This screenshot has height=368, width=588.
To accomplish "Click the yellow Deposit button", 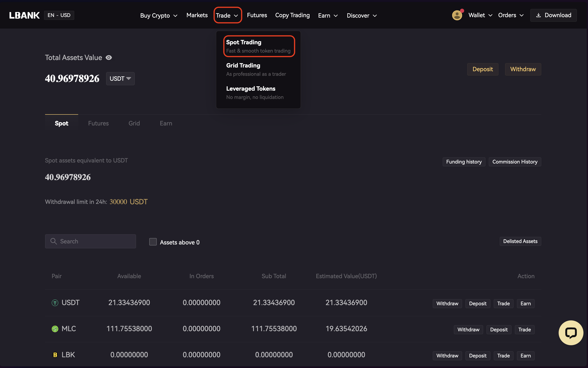I will pos(483,69).
